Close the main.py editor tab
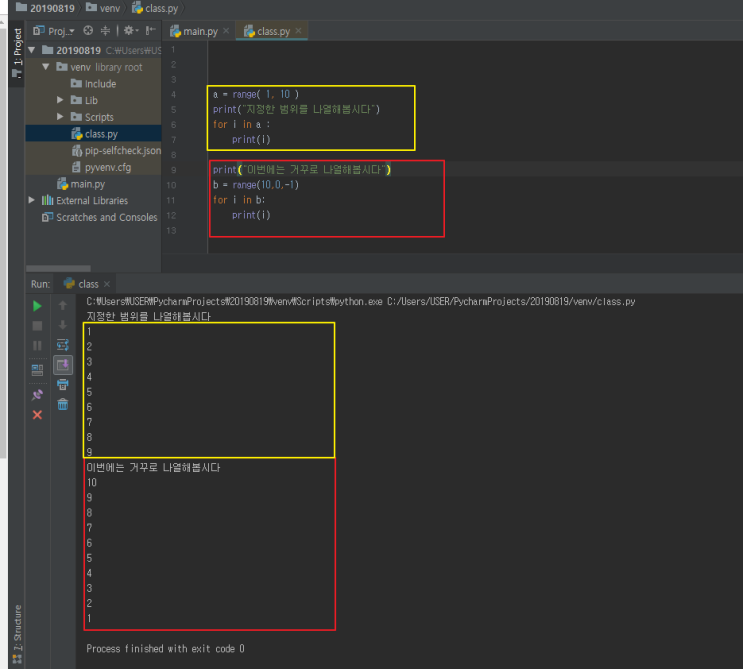 pyautogui.click(x=226, y=31)
